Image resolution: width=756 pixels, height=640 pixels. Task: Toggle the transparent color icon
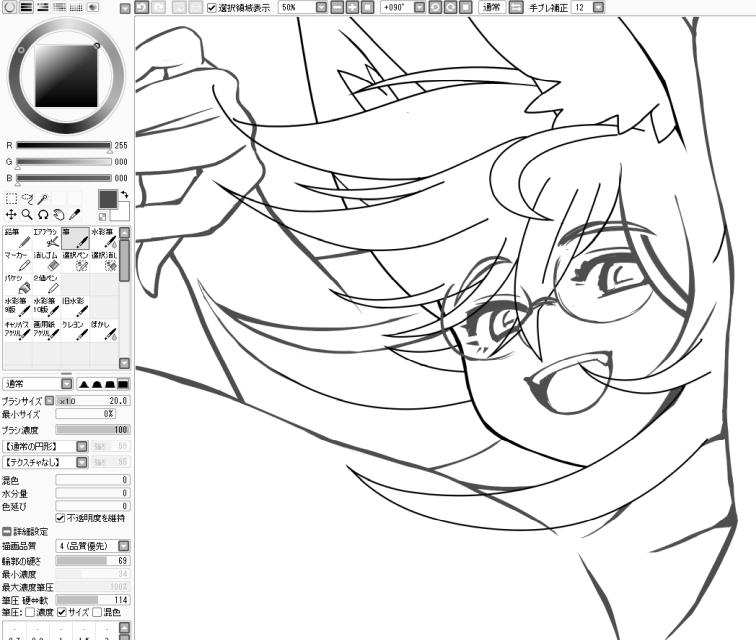point(103,217)
